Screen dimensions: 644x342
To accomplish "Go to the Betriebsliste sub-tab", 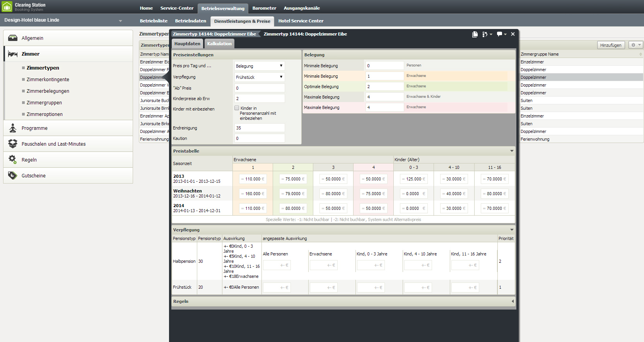I will tap(154, 21).
